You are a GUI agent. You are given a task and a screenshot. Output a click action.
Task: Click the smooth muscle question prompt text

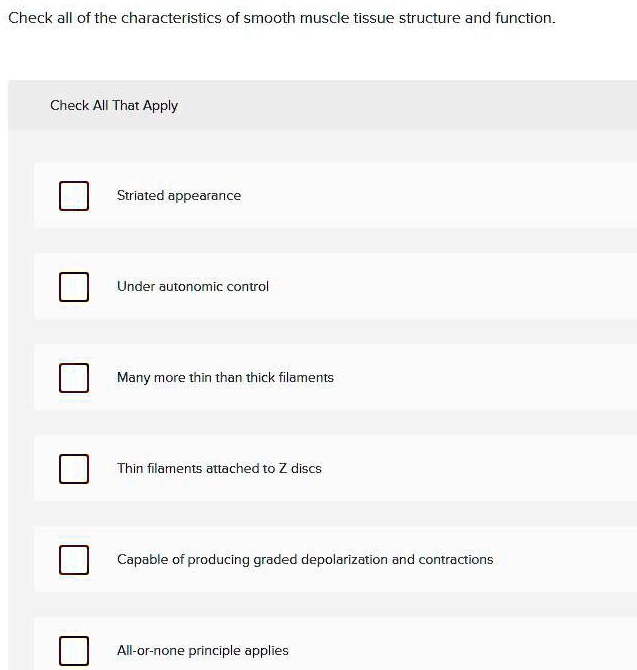pos(281,19)
